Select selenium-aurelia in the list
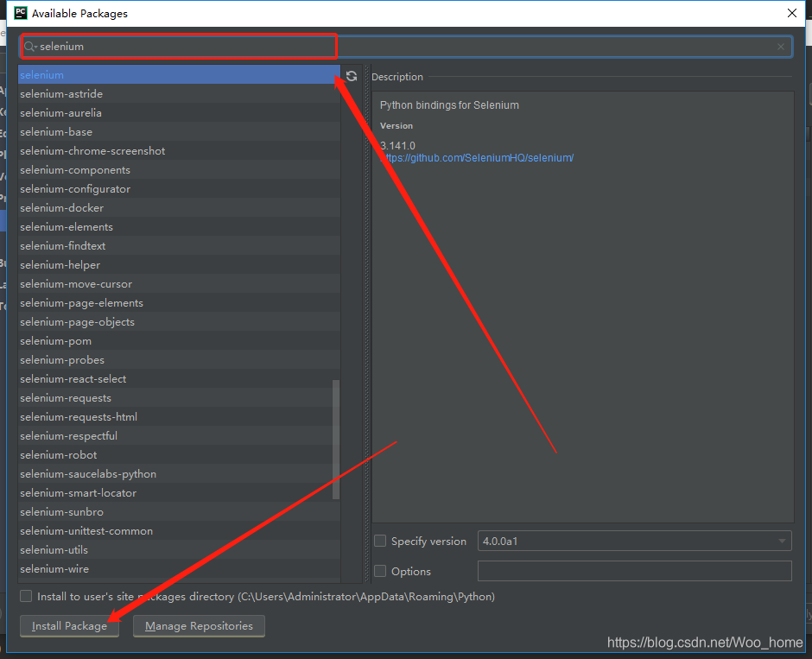This screenshot has width=812, height=659. 179,113
